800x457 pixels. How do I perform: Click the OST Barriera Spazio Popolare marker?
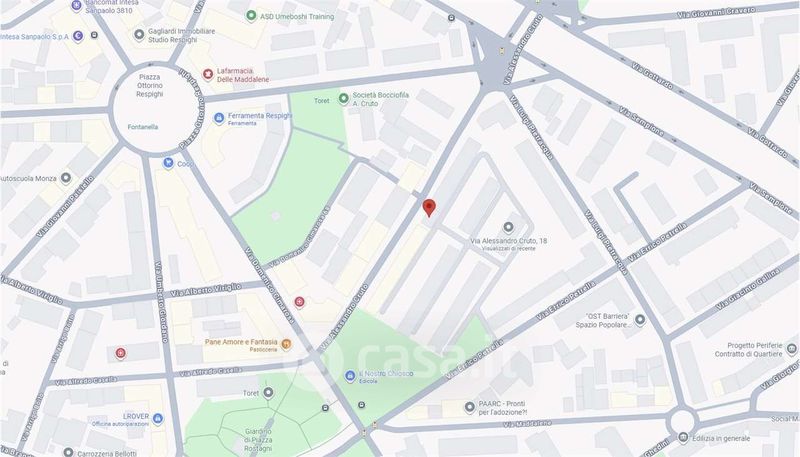click(x=640, y=320)
